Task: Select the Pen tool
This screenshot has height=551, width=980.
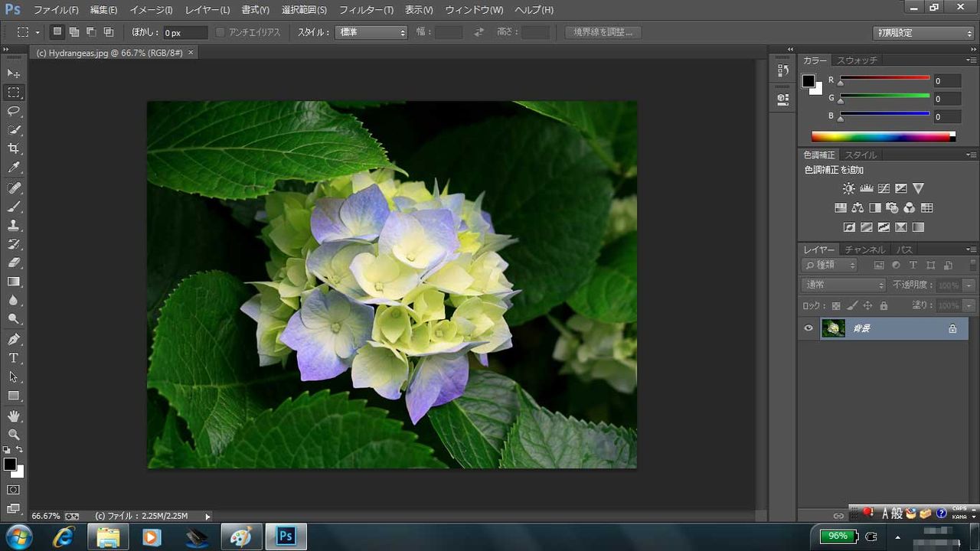Action: [x=14, y=339]
